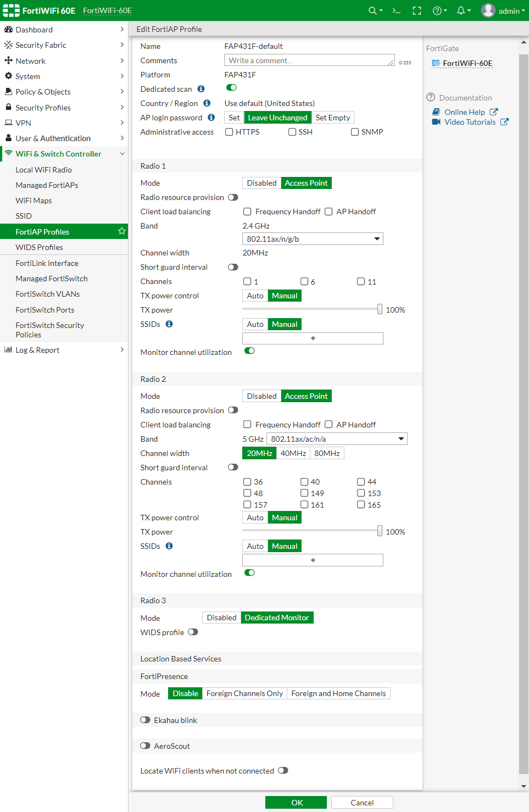Toggle Ekahau blink switch
This screenshot has width=529, height=812.
click(145, 720)
